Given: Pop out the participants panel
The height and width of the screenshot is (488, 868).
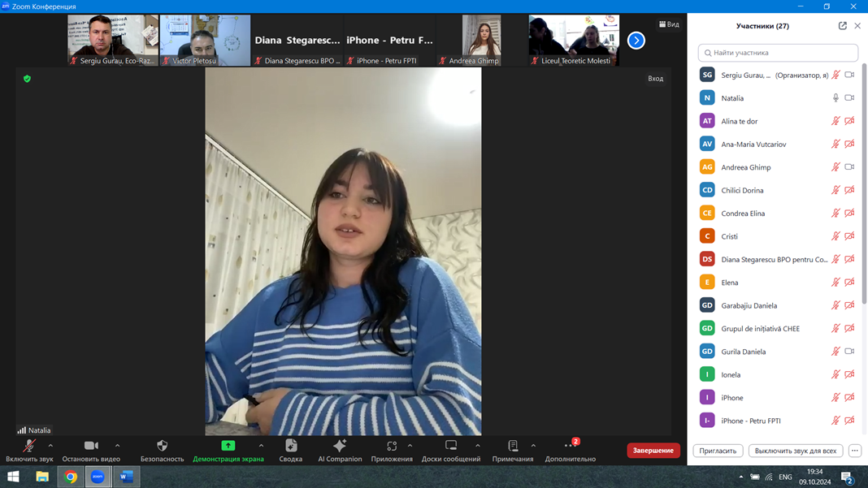Looking at the screenshot, I should 842,26.
